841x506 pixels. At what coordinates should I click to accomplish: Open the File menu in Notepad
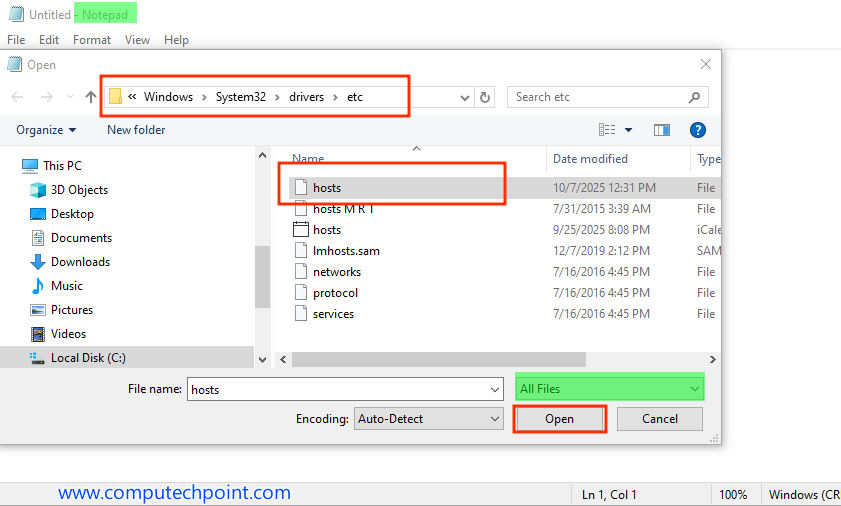pyautogui.click(x=16, y=40)
